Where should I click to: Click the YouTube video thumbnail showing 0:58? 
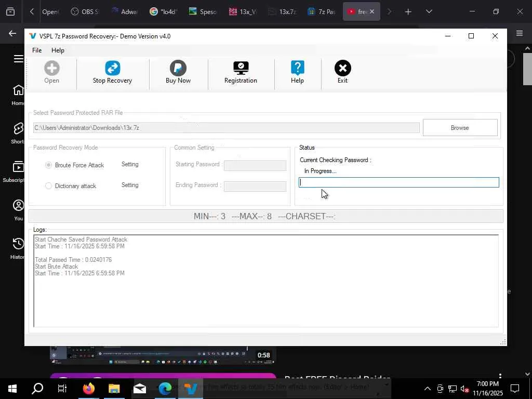pos(163,355)
